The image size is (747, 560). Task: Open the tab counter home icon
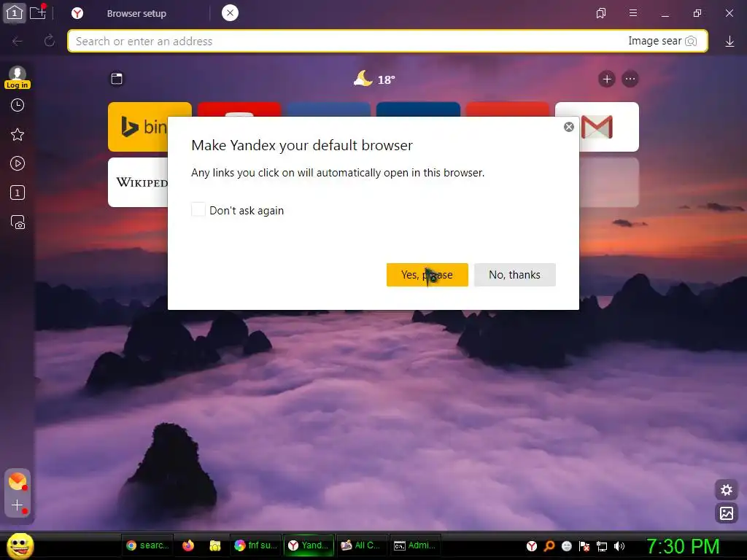point(15,13)
